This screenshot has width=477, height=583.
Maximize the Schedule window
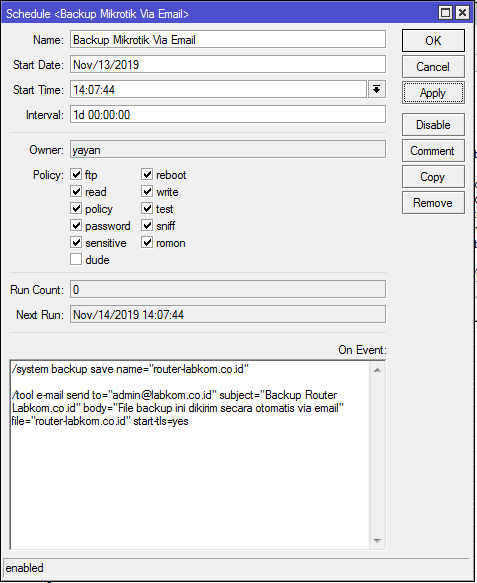(445, 13)
